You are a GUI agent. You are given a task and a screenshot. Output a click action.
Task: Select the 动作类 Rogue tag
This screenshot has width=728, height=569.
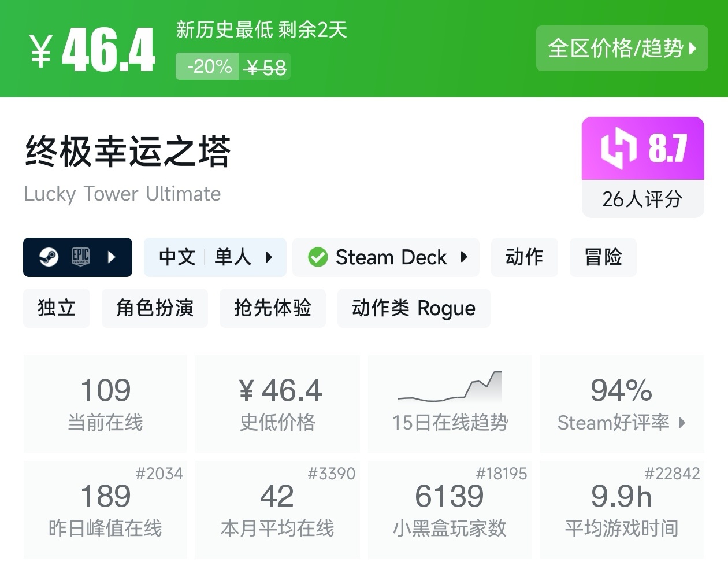point(413,308)
